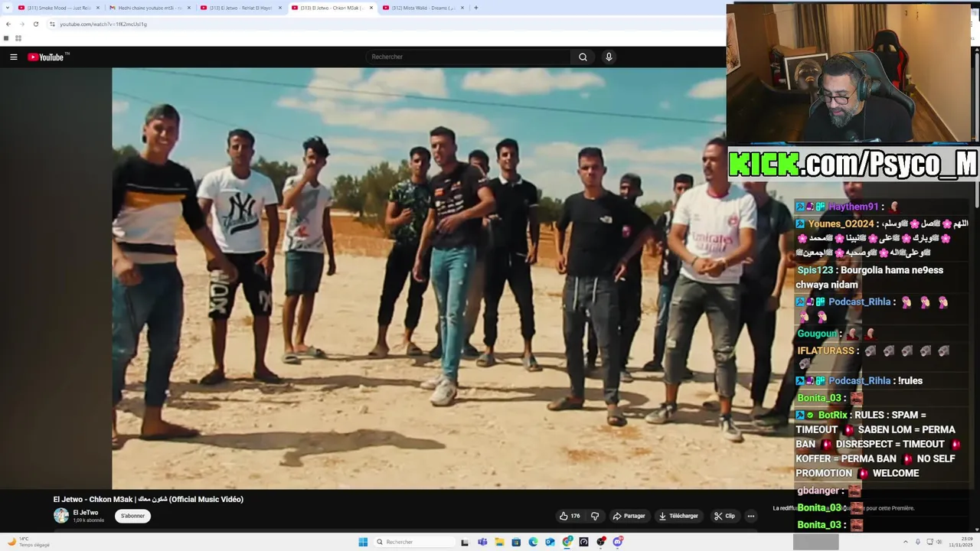Open OBS Studio icon in the taskbar
The height and width of the screenshot is (551, 980).
pos(601,542)
